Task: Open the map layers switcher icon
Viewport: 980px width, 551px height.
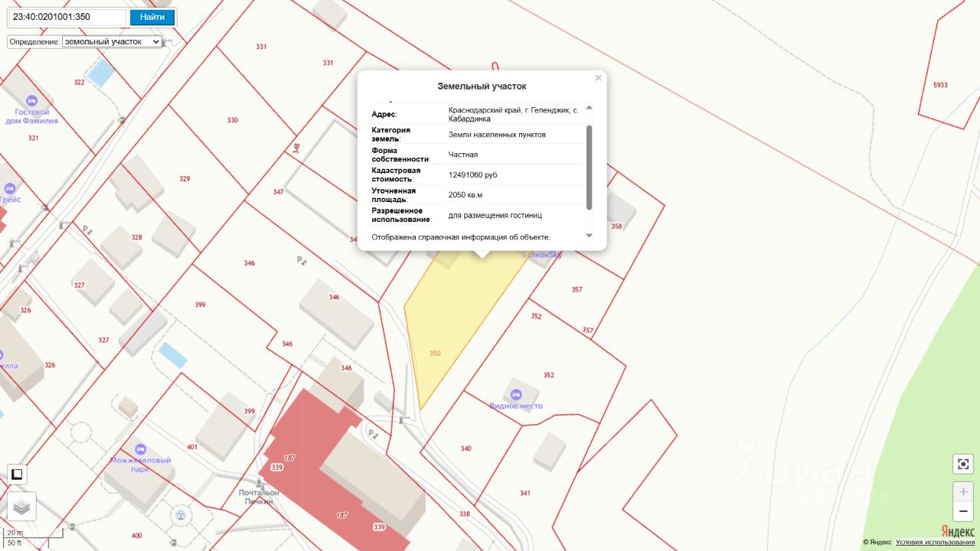Action: [21, 506]
